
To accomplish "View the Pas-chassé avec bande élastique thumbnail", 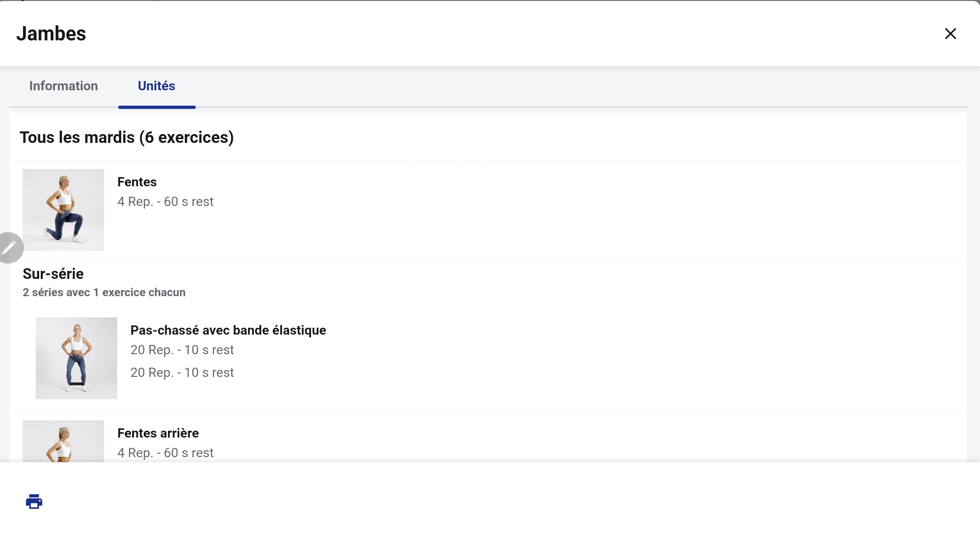I will 76,358.
